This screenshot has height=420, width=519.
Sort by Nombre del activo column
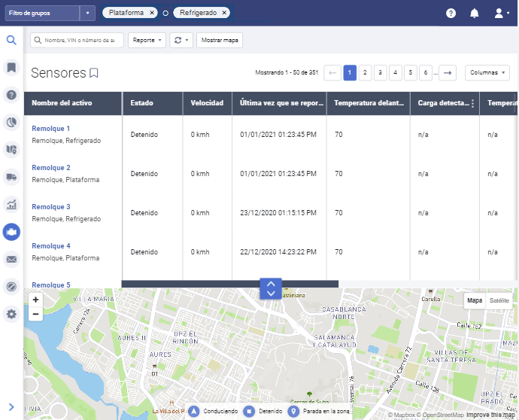(73, 103)
